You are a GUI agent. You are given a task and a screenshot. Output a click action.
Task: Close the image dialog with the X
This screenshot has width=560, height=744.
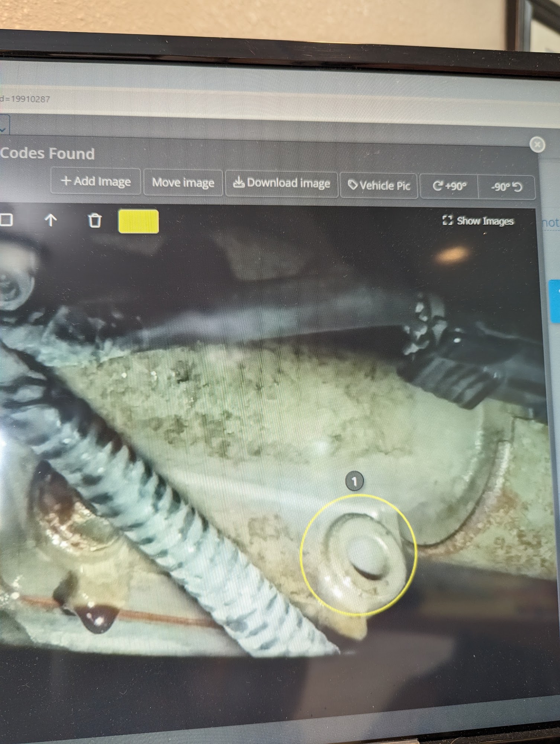pyautogui.click(x=537, y=144)
